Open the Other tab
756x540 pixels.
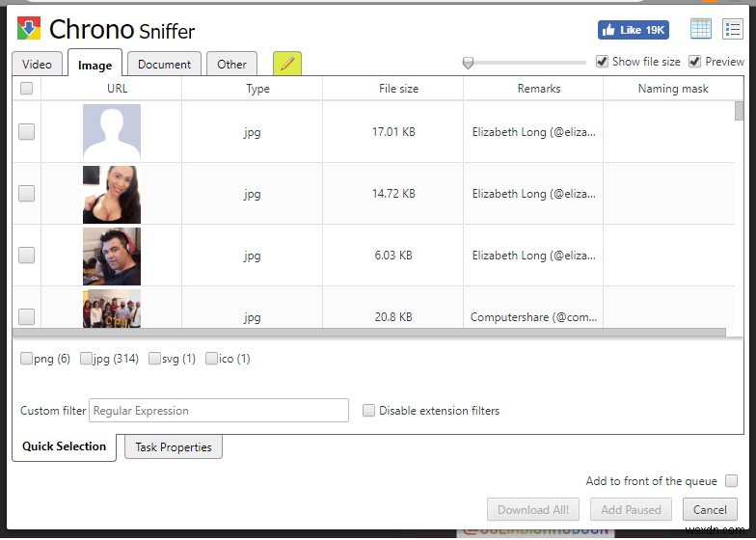pyautogui.click(x=231, y=64)
